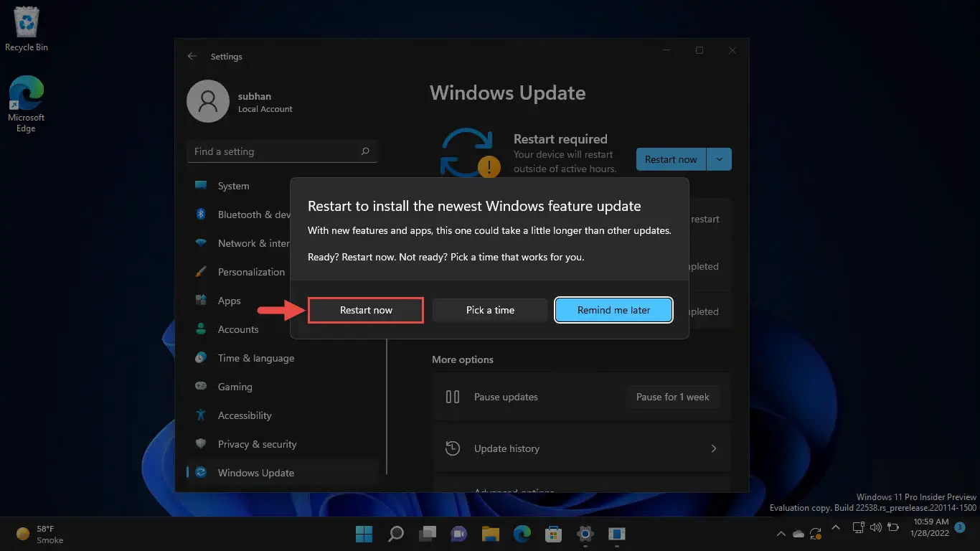Open Task View on the taskbar
This screenshot has width=980, height=551.
[x=428, y=534]
